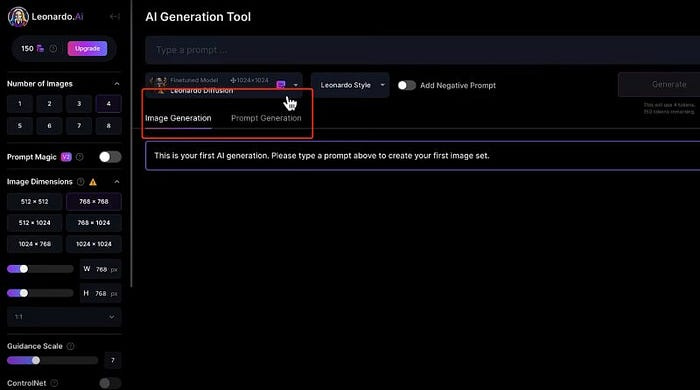Image resolution: width=700 pixels, height=390 pixels.
Task: Open the Leonardo Style dropdown
Action: click(x=350, y=85)
